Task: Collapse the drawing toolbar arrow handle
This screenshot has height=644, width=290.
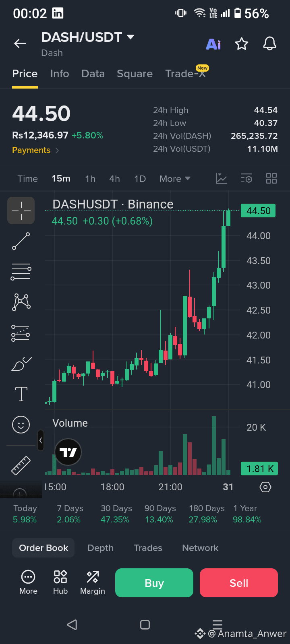Action: click(x=41, y=440)
